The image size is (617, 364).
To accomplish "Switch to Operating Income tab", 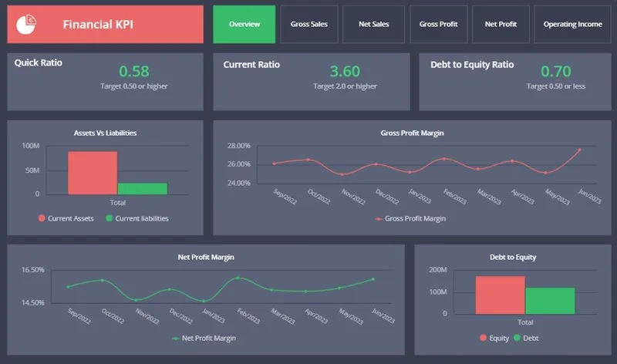I will point(572,25).
